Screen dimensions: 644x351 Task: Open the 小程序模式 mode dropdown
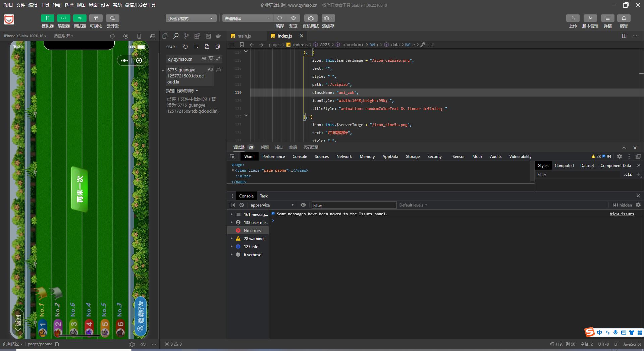pyautogui.click(x=190, y=18)
